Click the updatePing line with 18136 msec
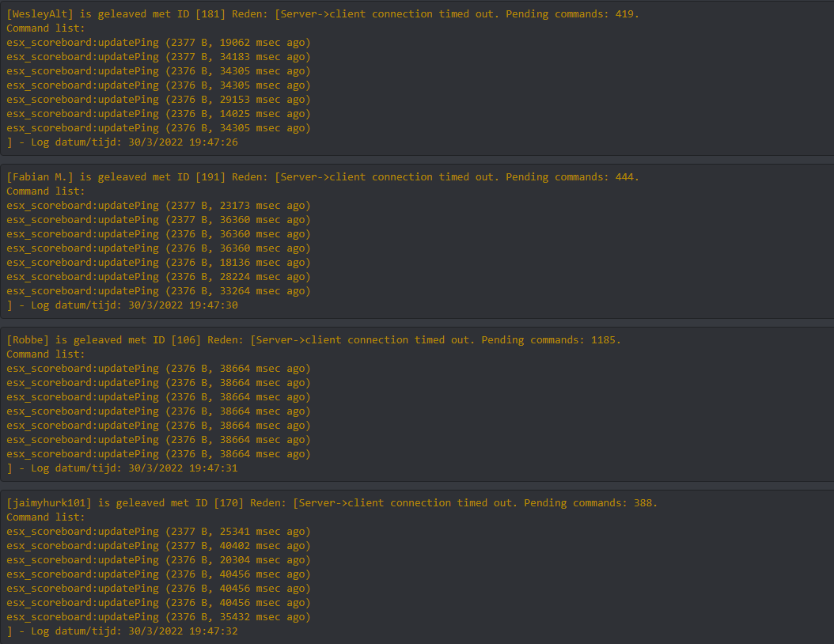This screenshot has width=834, height=644. (x=158, y=263)
